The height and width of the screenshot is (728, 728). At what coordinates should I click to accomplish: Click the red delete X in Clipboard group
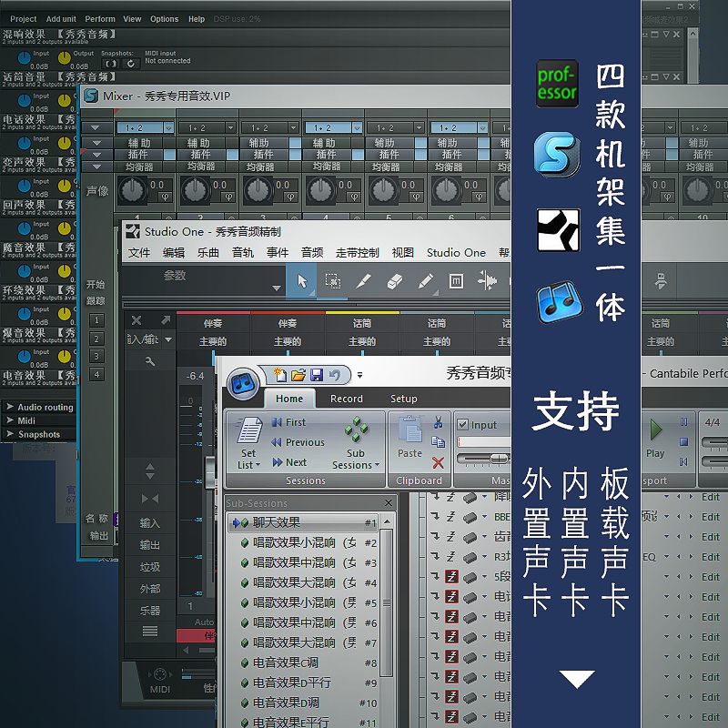tap(438, 462)
